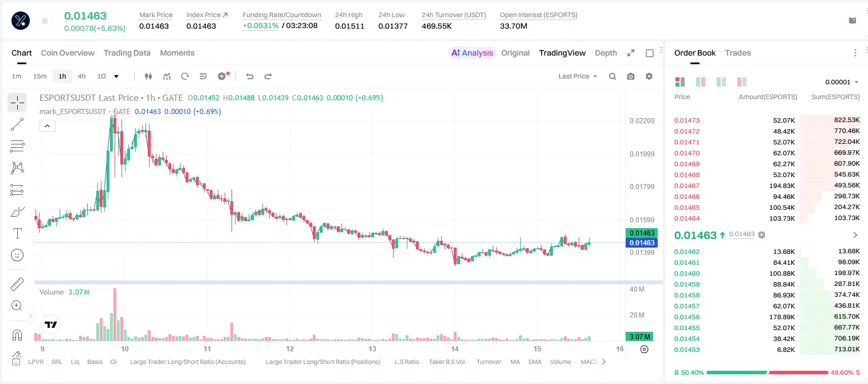
Task: Select the horizontal lines tool
Action: [x=17, y=146]
